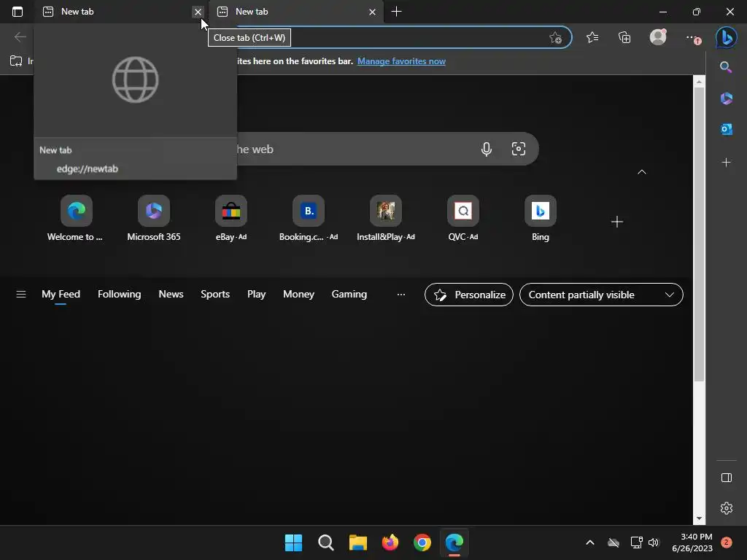
Task: Open Microsoft 365 sidebar icon
Action: click(726, 98)
